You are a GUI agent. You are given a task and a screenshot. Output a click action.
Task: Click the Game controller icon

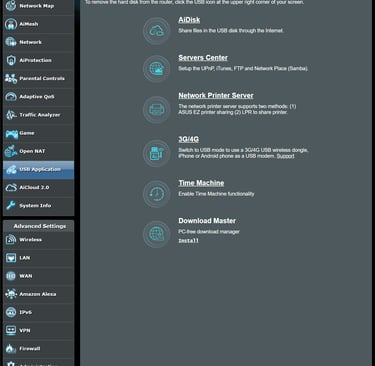(x=11, y=134)
